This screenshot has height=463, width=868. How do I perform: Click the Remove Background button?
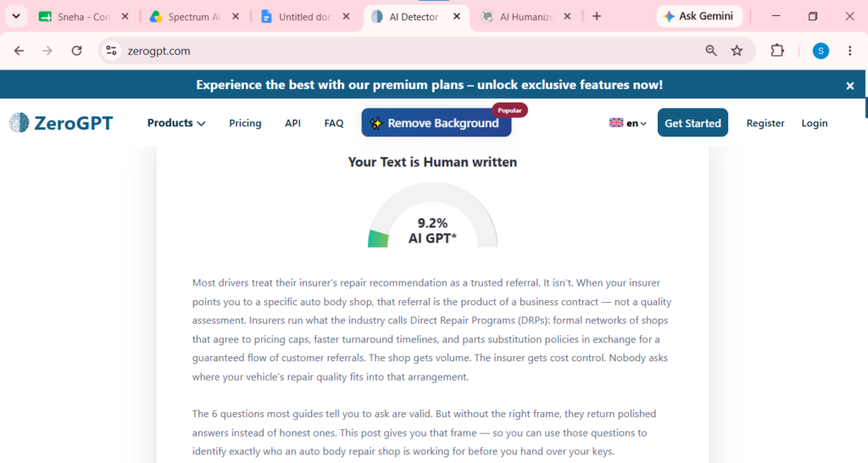click(x=437, y=123)
